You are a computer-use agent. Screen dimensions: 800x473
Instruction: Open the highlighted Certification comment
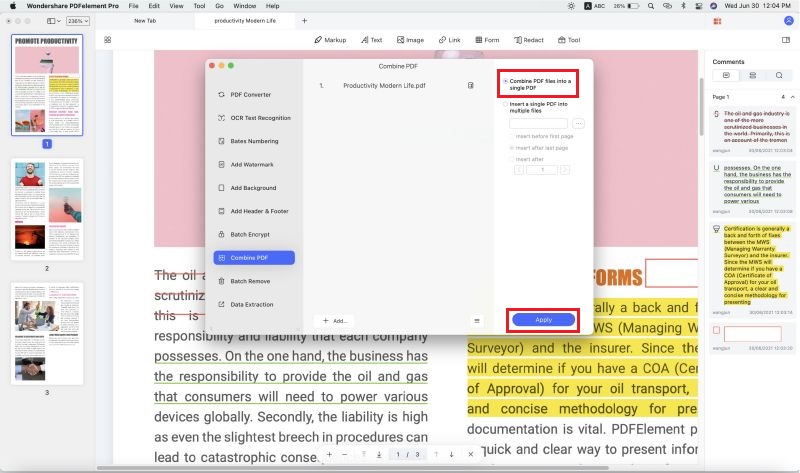coord(753,270)
